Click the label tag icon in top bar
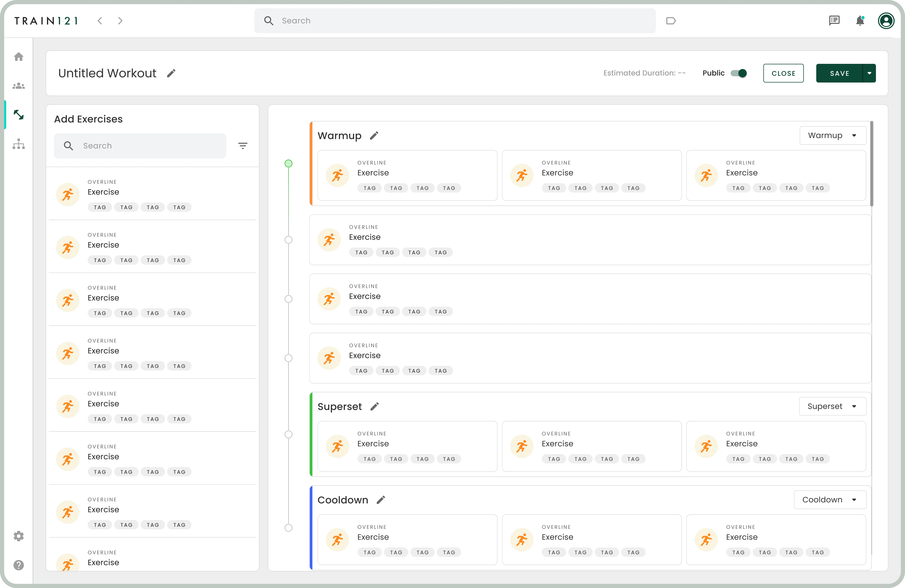Viewport: 905px width, 588px height. point(671,21)
